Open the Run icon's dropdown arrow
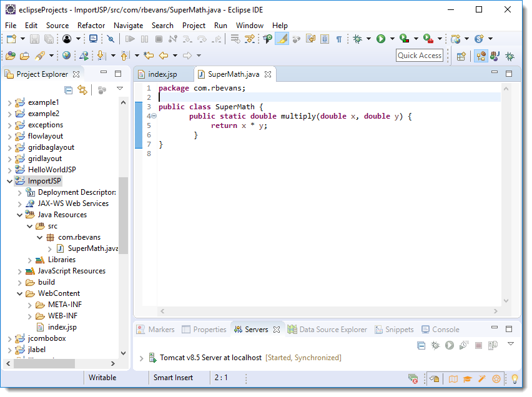Screen dimensions: 532x397 point(392,39)
